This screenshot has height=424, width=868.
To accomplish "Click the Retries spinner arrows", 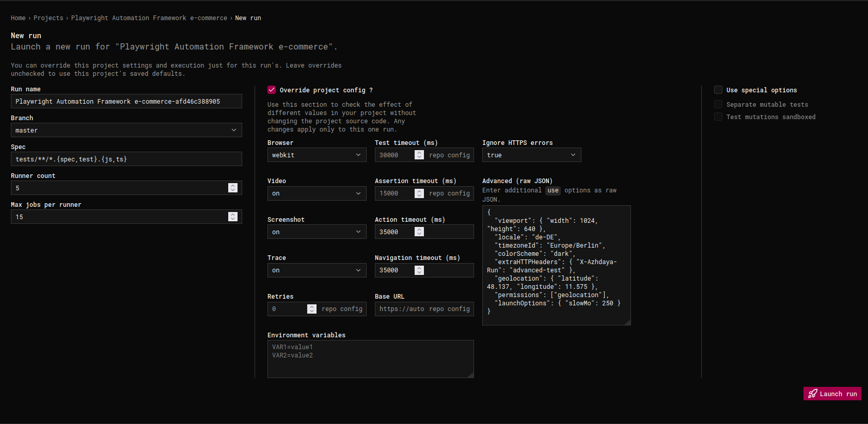I will [x=312, y=309].
